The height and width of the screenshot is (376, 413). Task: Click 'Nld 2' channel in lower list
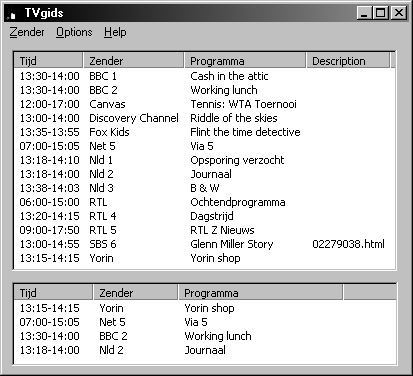click(x=111, y=350)
